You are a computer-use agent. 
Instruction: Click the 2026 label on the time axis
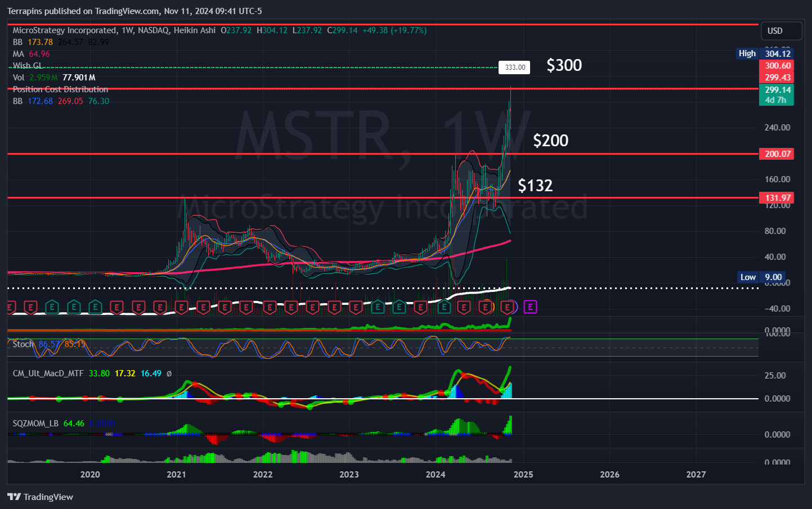pyautogui.click(x=610, y=475)
